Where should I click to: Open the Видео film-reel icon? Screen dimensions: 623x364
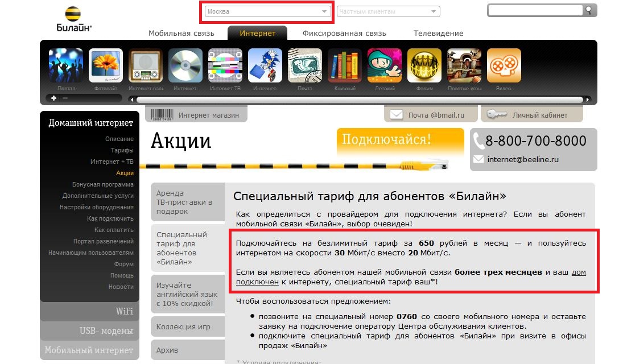(504, 65)
